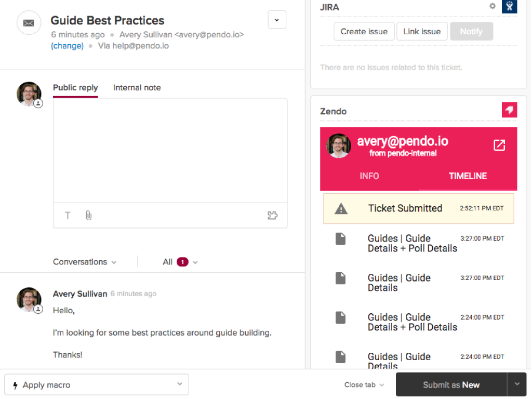Open the Conversations filter dropdown

[85, 262]
